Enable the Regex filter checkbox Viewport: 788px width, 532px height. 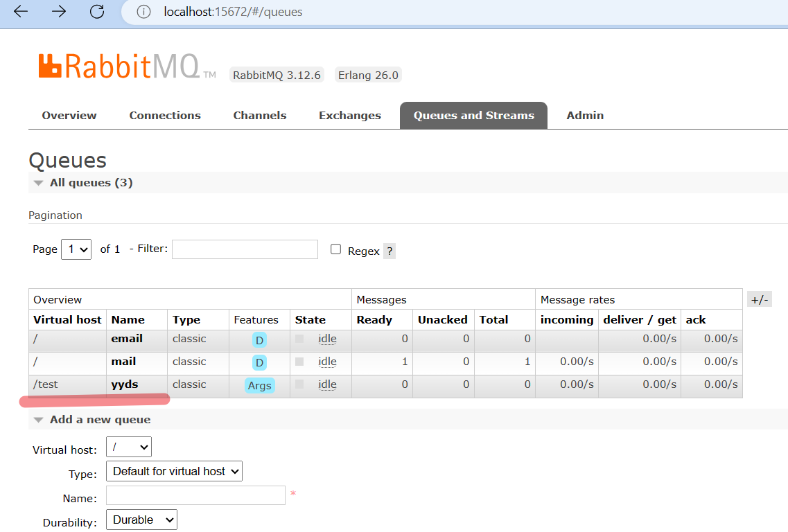[335, 249]
